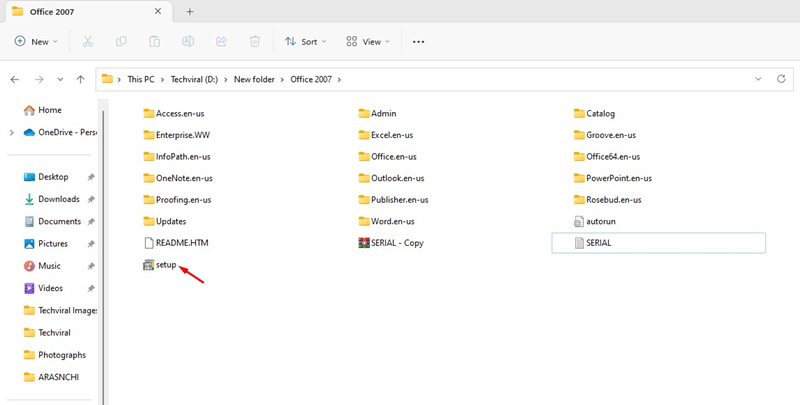
Task: Select the setup application file icon
Action: (148, 265)
